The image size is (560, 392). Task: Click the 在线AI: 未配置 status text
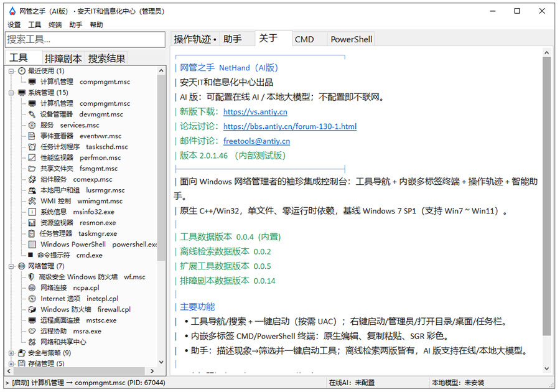pyautogui.click(x=352, y=383)
